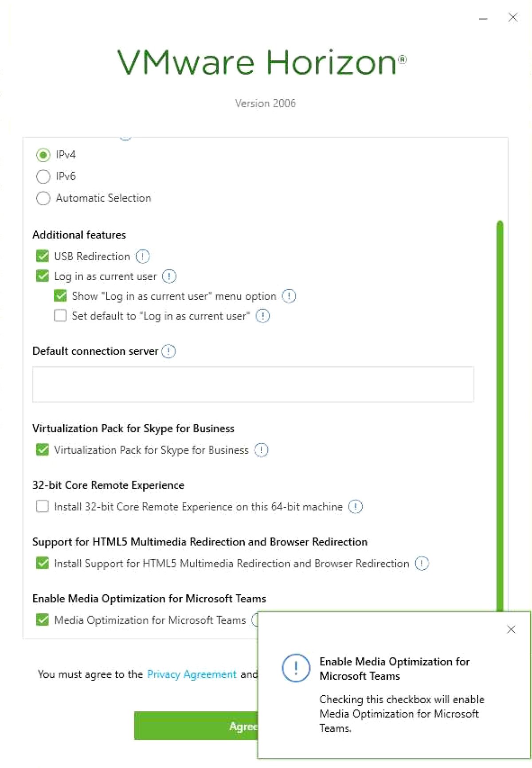
Task: Click the green Agree button
Action: click(196, 726)
